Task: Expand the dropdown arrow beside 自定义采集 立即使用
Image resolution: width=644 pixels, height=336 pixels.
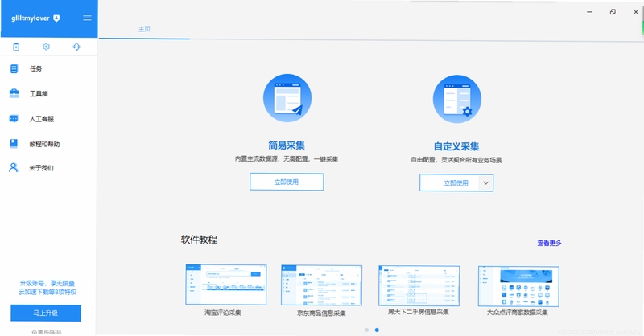Action: pos(486,183)
